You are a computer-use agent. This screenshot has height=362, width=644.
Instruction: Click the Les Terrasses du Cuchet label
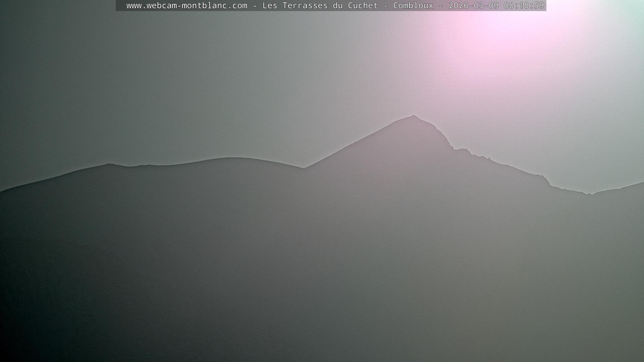click(320, 6)
